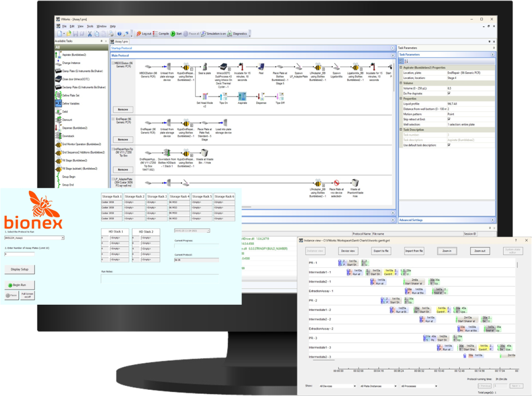Image resolution: width=532 pixels, height=396 pixels.
Task: Click the Spawn LP_AdapterPlate step icon
Action: (x=299, y=66)
